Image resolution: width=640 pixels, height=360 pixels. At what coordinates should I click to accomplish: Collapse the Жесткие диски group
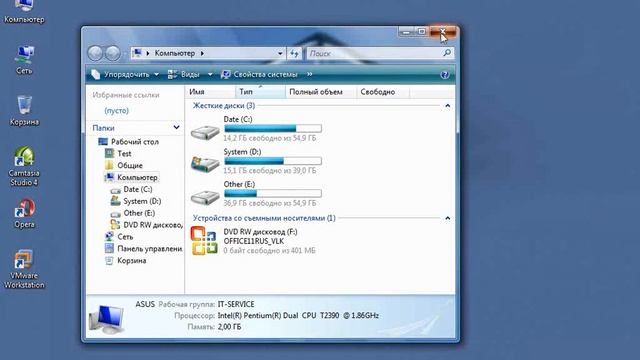(x=447, y=106)
